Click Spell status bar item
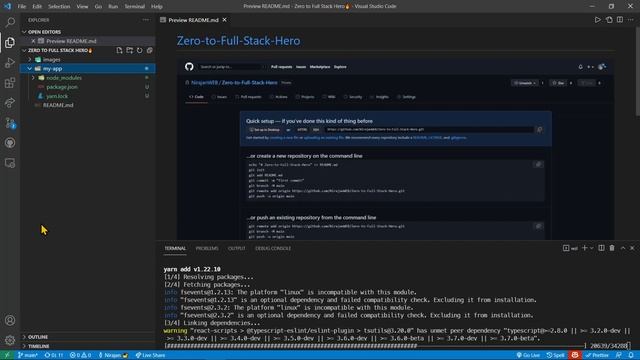The height and width of the screenshot is (360, 640). point(556,355)
